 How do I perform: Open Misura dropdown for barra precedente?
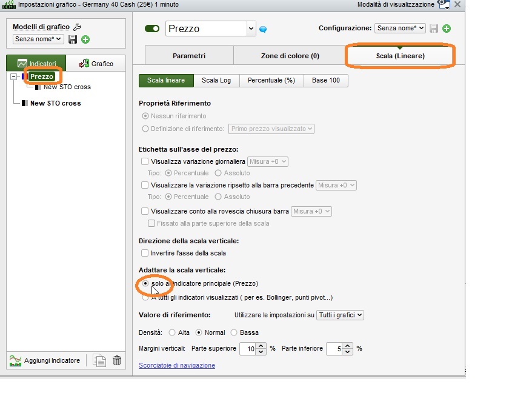tap(336, 185)
